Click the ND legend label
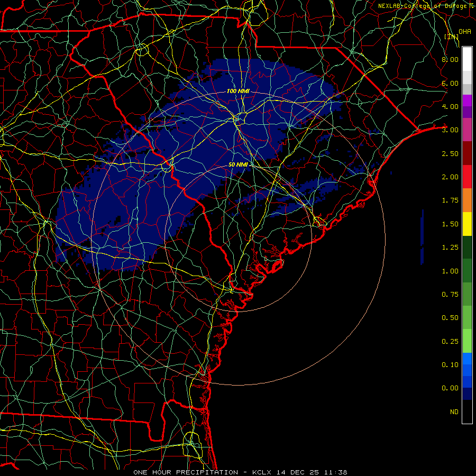The width and height of the screenshot is (476, 476). click(454, 412)
